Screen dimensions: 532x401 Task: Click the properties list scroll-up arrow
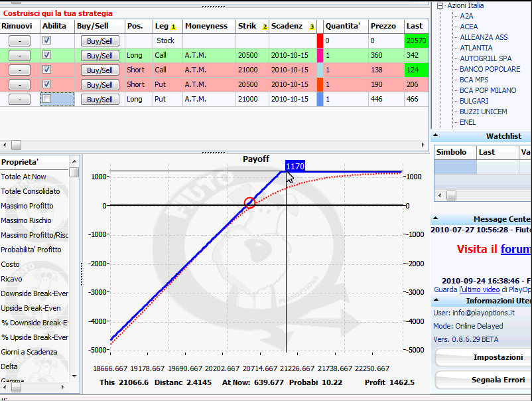pyautogui.click(x=74, y=161)
